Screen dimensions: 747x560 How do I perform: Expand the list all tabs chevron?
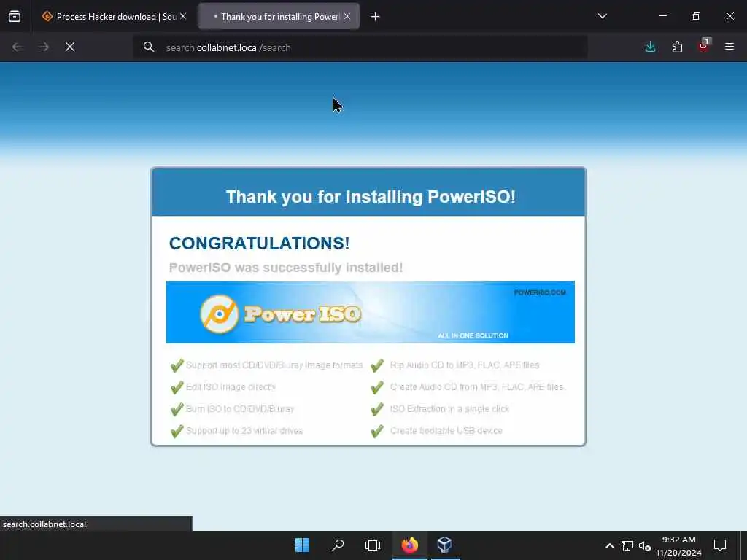pos(602,16)
